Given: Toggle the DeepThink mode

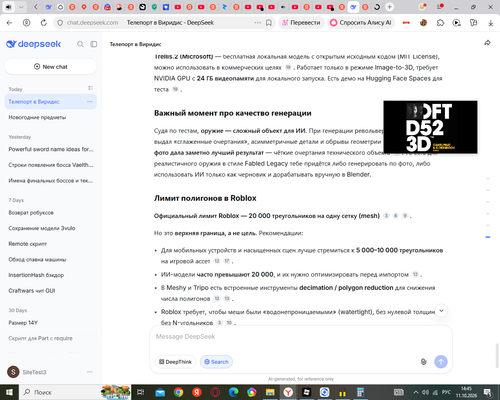Looking at the screenshot, I should tap(175, 362).
